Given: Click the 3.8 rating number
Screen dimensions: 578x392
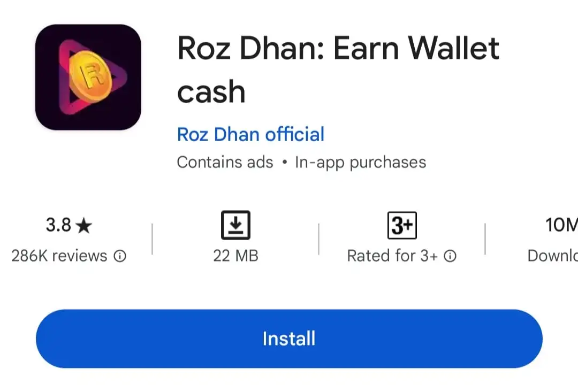Looking at the screenshot, I should pos(58,225).
